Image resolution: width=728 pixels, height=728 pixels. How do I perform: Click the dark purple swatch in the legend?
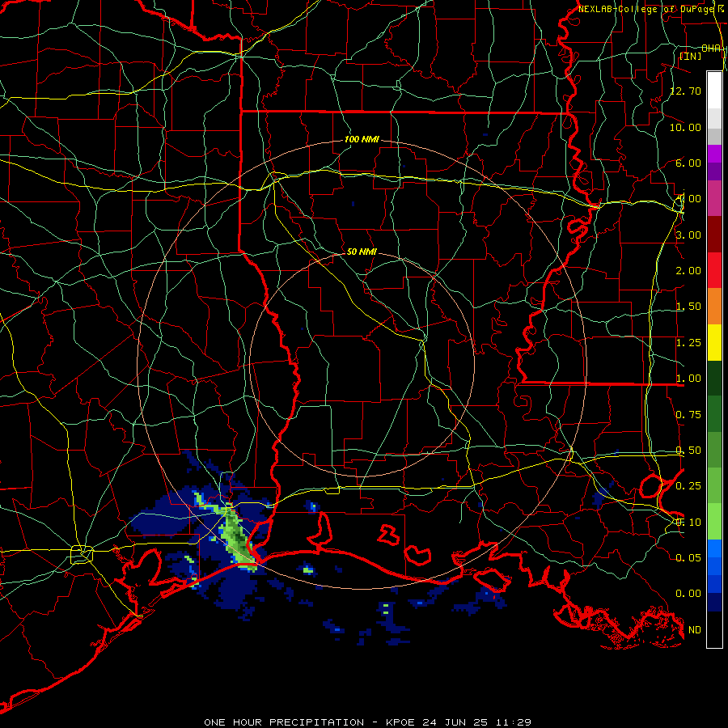pos(714,171)
